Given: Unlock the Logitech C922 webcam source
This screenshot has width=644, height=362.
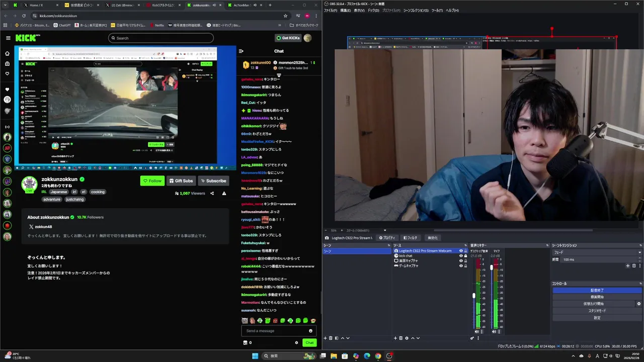Looking at the screenshot, I should pos(465,251).
